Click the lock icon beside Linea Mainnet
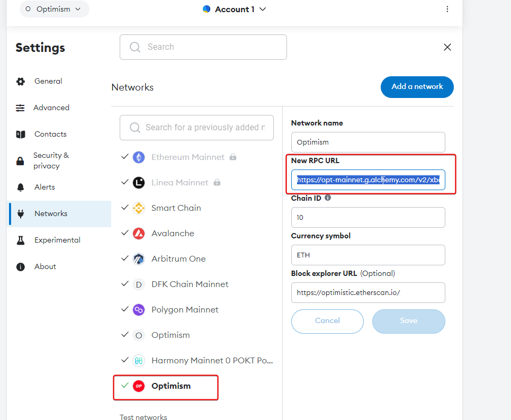511x420 pixels. click(217, 183)
